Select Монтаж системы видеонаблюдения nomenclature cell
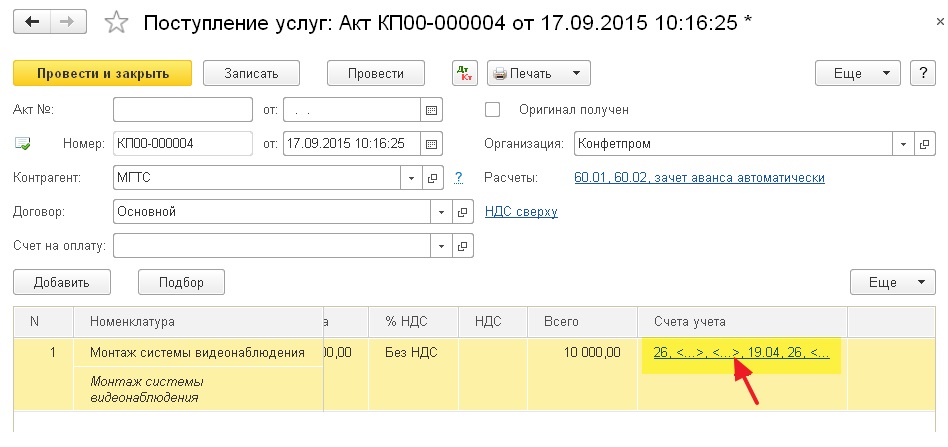948x447 pixels. coord(198,353)
